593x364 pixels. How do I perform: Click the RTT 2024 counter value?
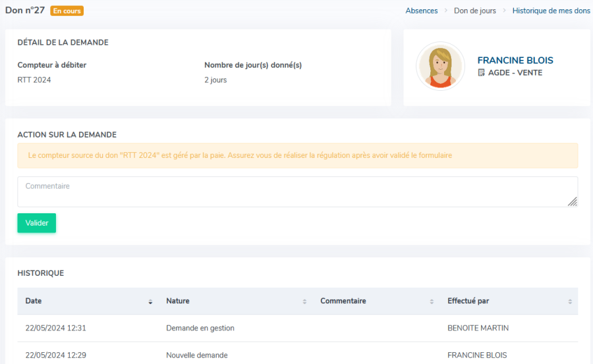click(x=34, y=80)
